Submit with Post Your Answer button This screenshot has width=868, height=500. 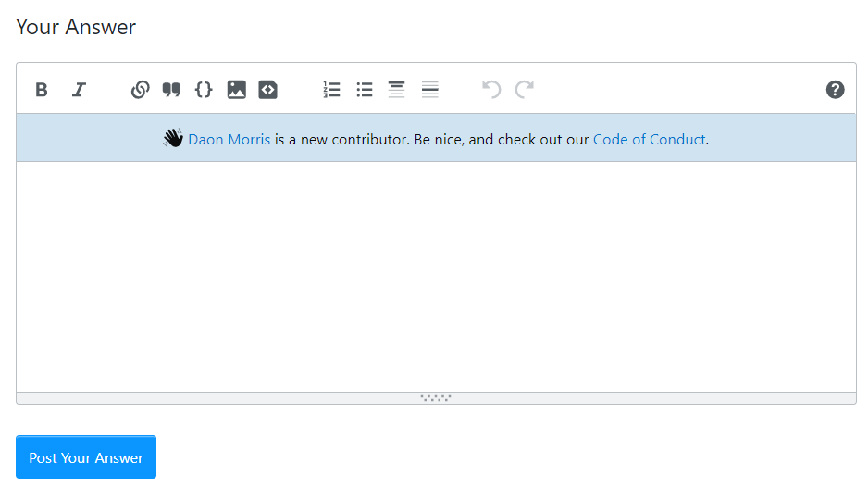pyautogui.click(x=86, y=457)
